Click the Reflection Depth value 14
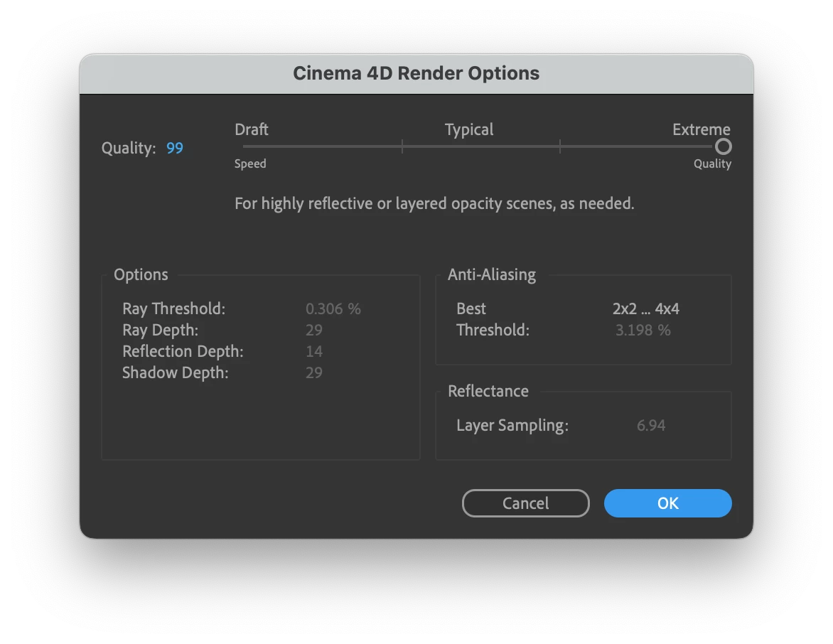This screenshot has height=644, width=833. click(314, 351)
